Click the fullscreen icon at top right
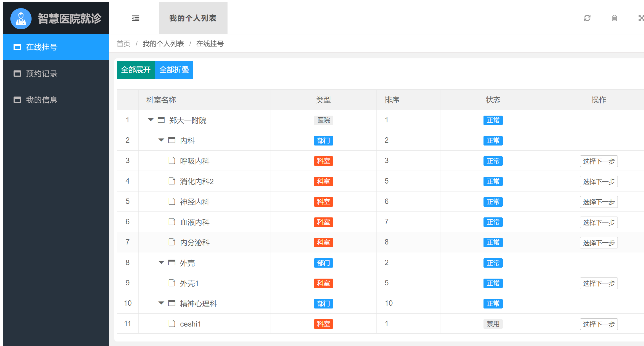644x346 pixels. [641, 18]
